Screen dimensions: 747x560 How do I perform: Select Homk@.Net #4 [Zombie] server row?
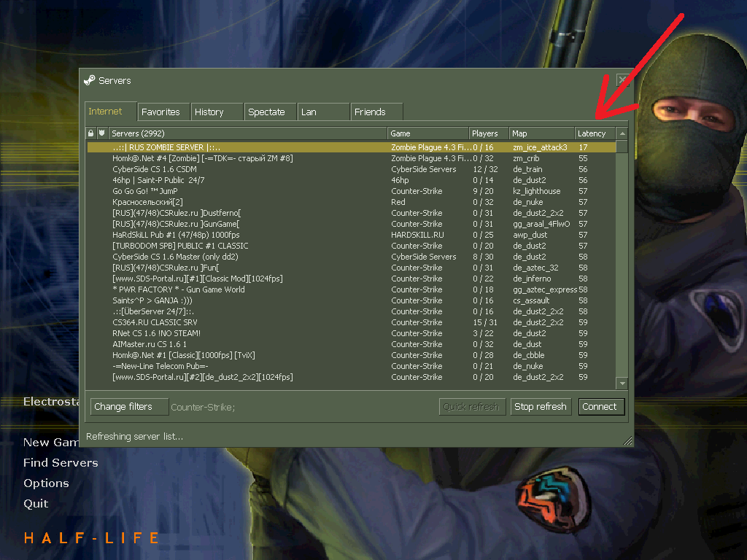pos(352,158)
